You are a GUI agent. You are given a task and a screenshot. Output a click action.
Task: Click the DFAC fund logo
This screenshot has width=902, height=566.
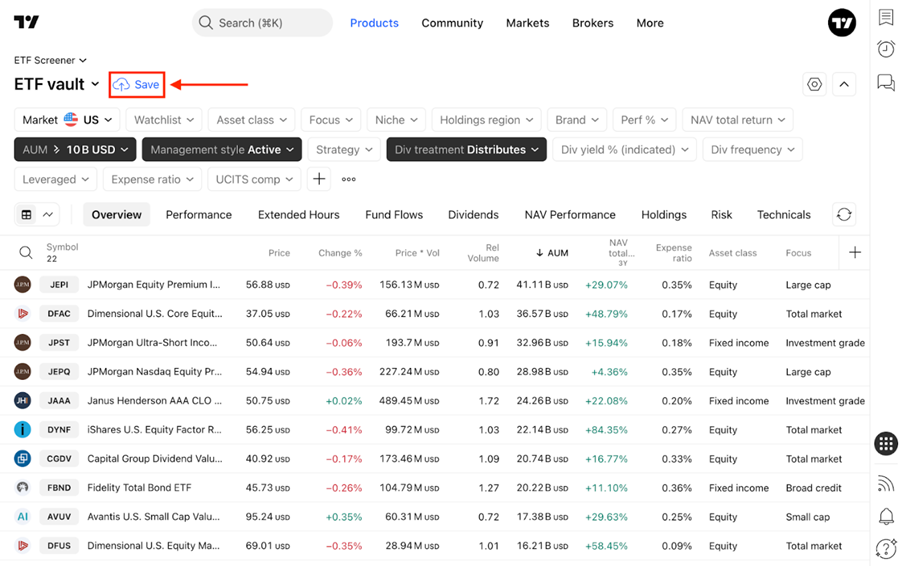click(x=22, y=313)
